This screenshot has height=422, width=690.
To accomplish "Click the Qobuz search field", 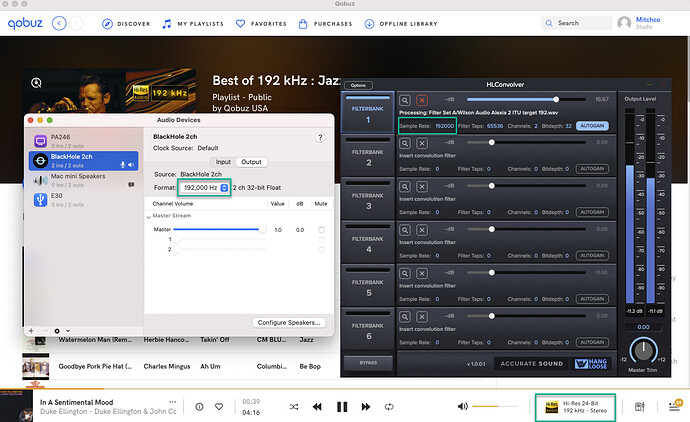I will point(576,23).
